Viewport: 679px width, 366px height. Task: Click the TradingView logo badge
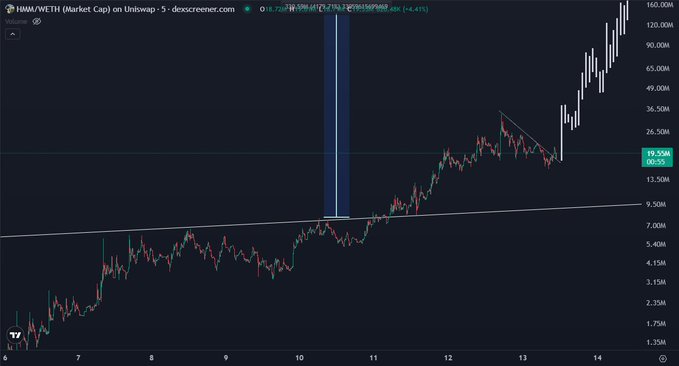click(15, 335)
